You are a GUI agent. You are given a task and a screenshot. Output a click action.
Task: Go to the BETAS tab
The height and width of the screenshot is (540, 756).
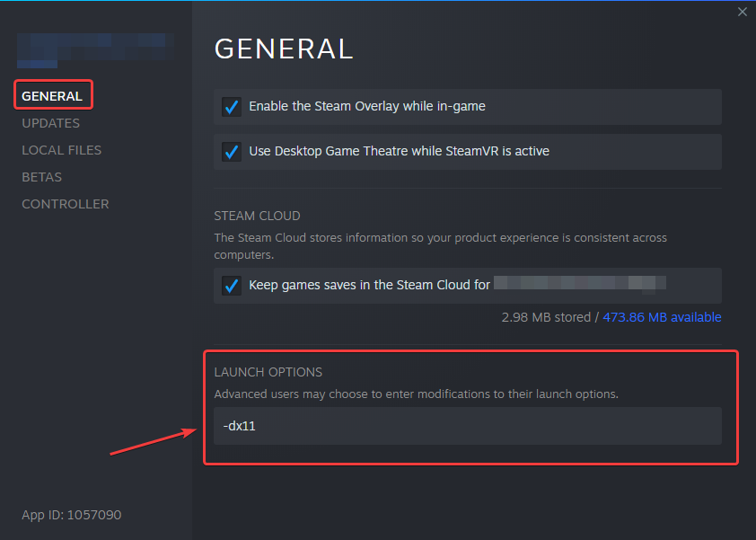click(41, 177)
